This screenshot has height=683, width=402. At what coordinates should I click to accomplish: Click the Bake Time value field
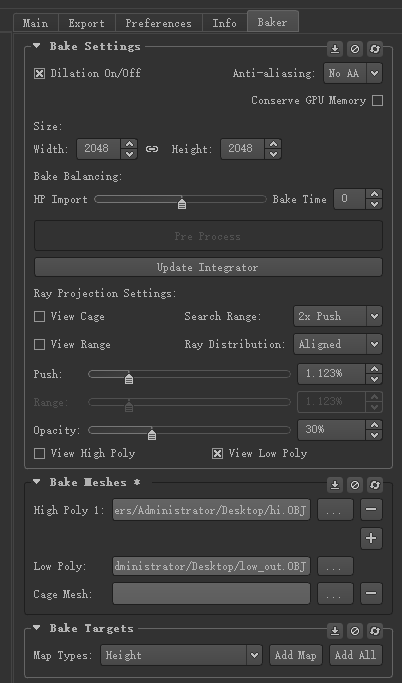pos(349,199)
